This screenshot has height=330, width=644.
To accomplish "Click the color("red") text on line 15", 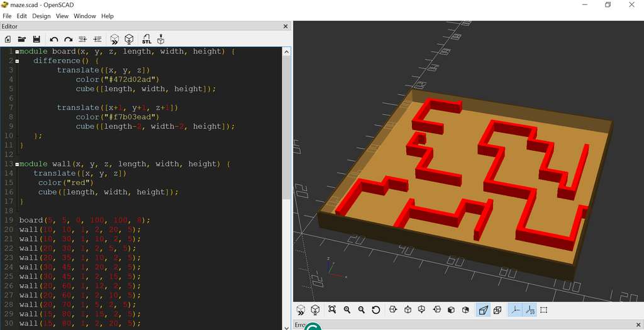I will 65,183.
